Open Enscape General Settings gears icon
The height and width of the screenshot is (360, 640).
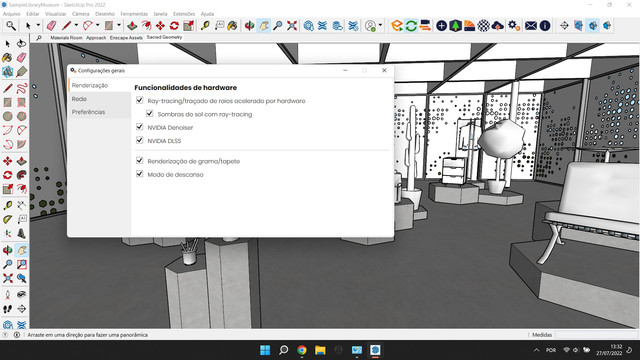[x=513, y=26]
